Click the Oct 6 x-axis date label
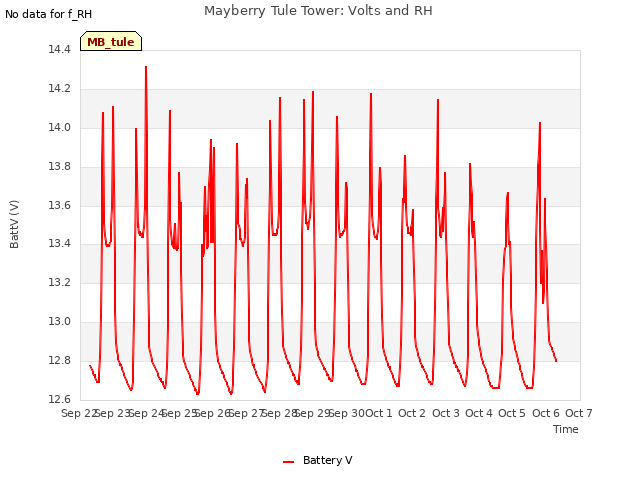 click(546, 413)
